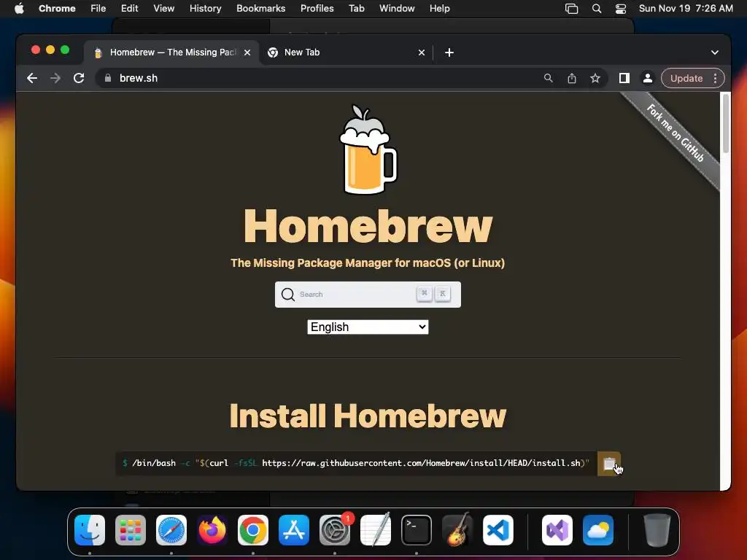Open App Store from the Dock
Image resolution: width=747 pixels, height=560 pixels.
[294, 530]
